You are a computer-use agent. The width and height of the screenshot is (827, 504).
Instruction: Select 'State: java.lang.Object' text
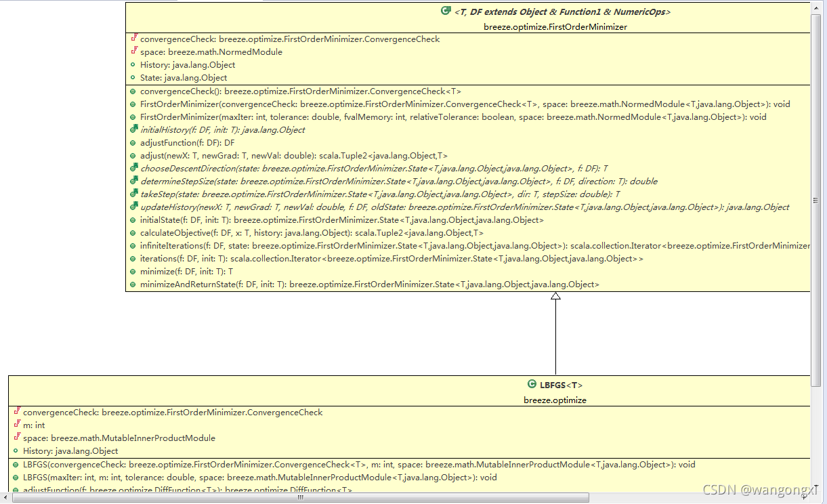click(x=184, y=78)
